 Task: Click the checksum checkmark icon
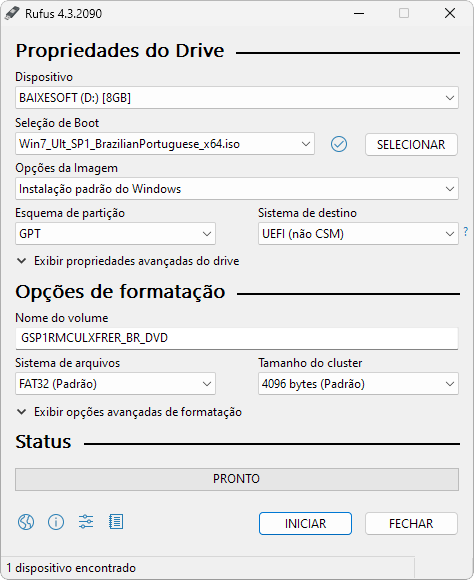coord(339,144)
